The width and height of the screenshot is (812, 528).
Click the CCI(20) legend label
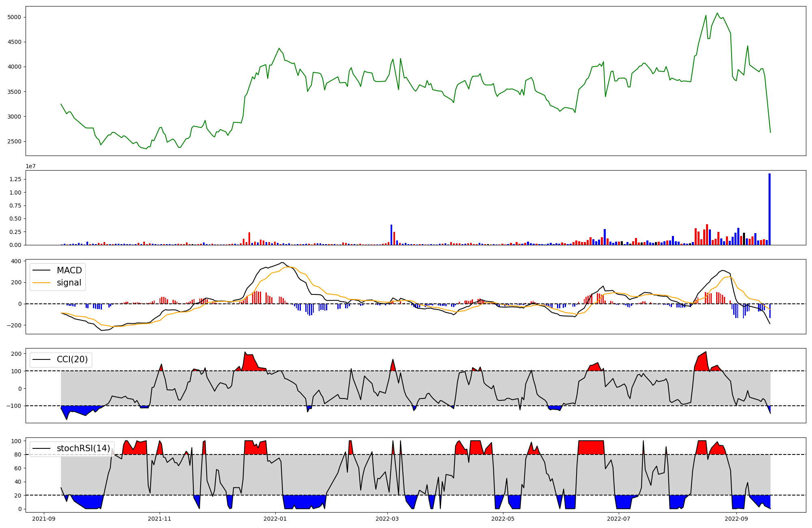pos(72,359)
